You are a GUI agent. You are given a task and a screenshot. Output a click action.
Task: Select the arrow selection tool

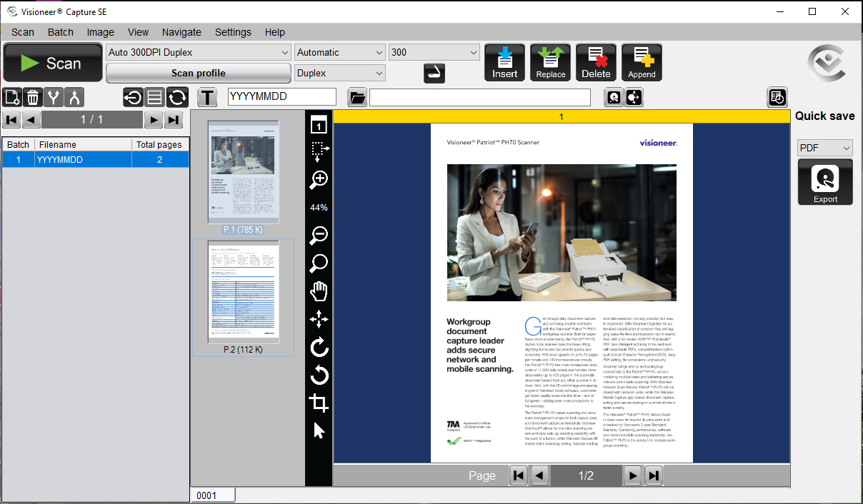coord(318,430)
